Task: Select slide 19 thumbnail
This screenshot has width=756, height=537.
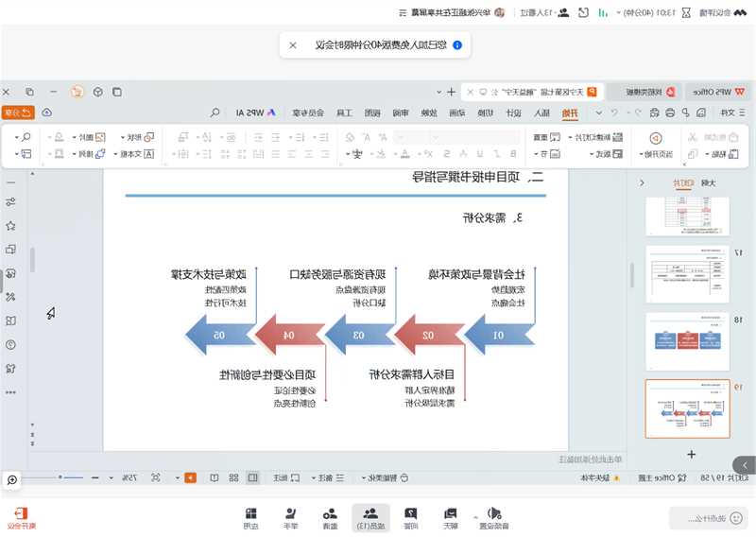Action: pos(688,408)
